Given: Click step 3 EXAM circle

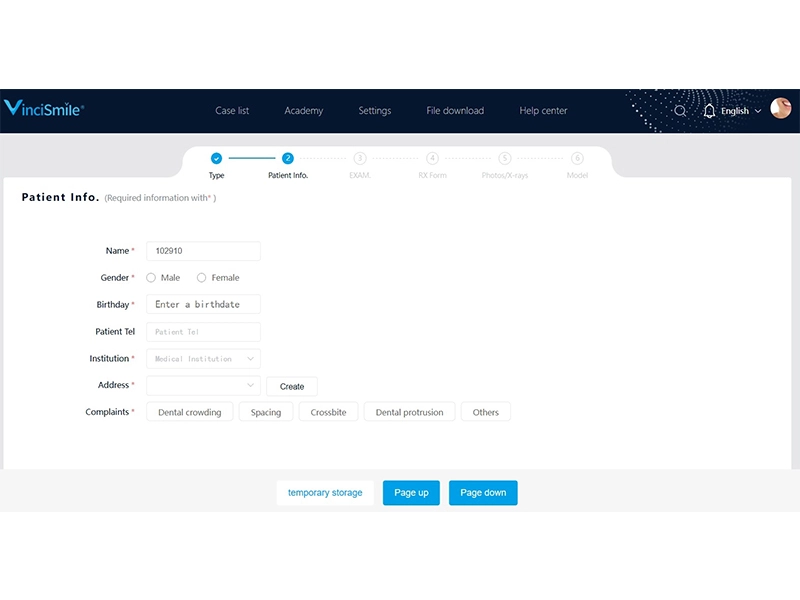Looking at the screenshot, I should tap(360, 158).
